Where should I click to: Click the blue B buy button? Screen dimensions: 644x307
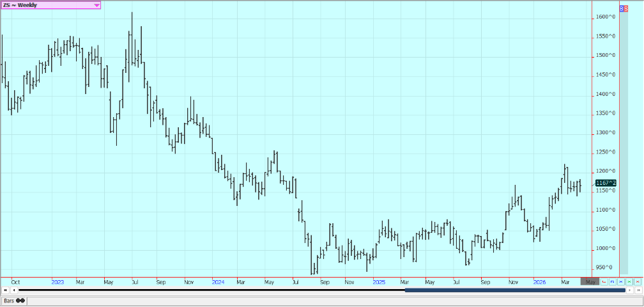[x=622, y=8]
